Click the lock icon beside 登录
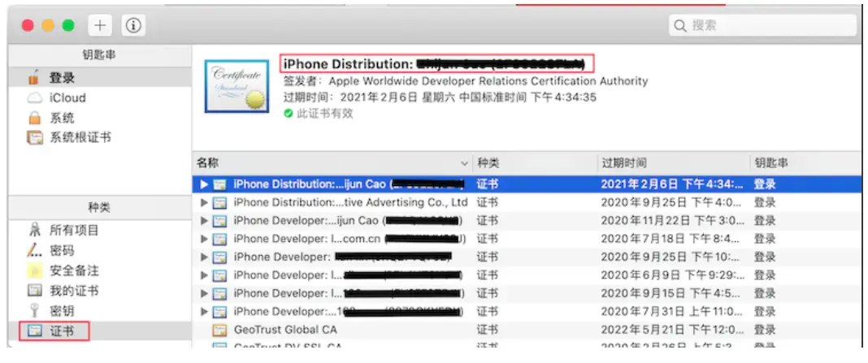This screenshot has width=868, height=363. 34,77
